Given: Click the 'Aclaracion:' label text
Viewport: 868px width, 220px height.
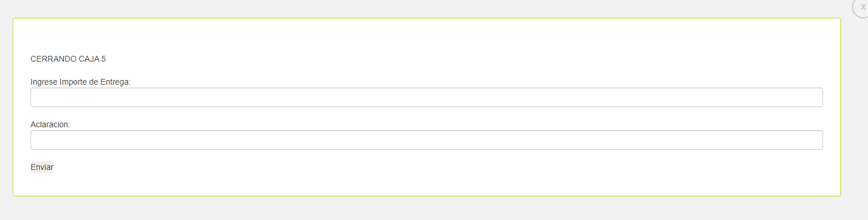Looking at the screenshot, I should [50, 124].
